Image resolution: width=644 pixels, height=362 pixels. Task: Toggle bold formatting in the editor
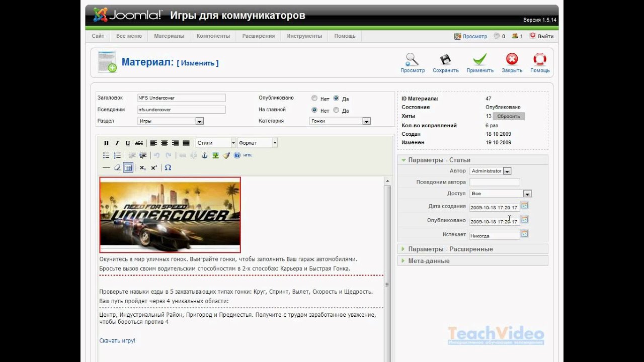click(106, 143)
